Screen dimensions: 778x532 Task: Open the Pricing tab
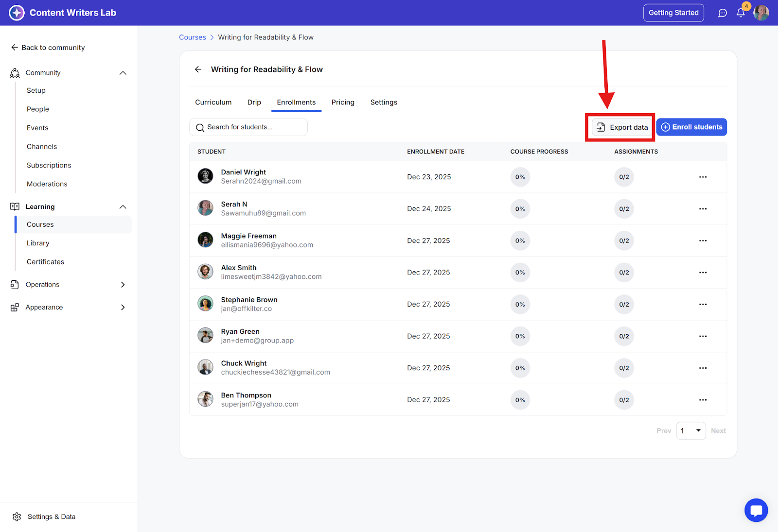343,103
